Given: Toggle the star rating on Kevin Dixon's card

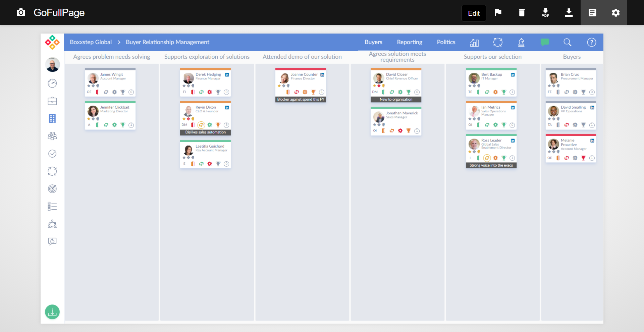Looking at the screenshot, I should [x=184, y=119].
